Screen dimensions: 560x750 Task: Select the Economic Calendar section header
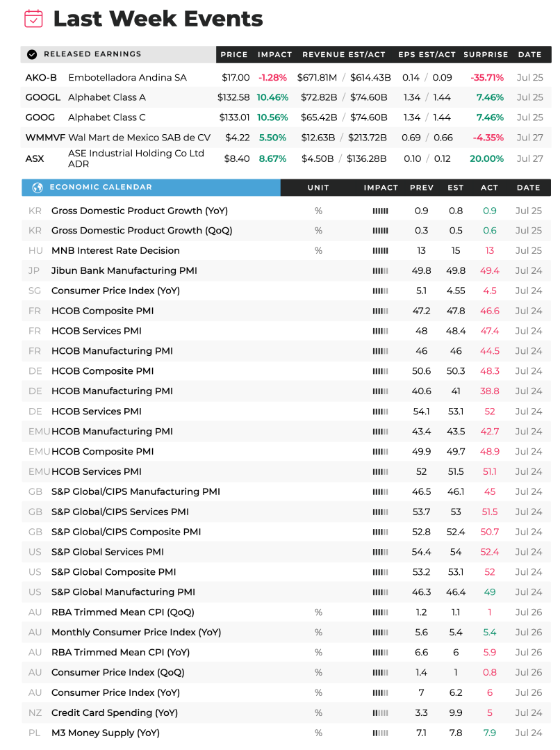click(151, 188)
